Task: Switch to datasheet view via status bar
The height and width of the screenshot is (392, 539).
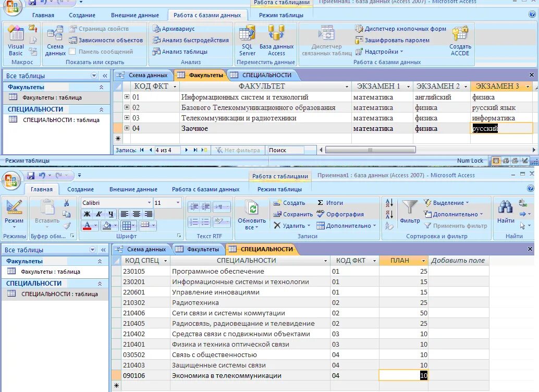Action: click(496, 161)
